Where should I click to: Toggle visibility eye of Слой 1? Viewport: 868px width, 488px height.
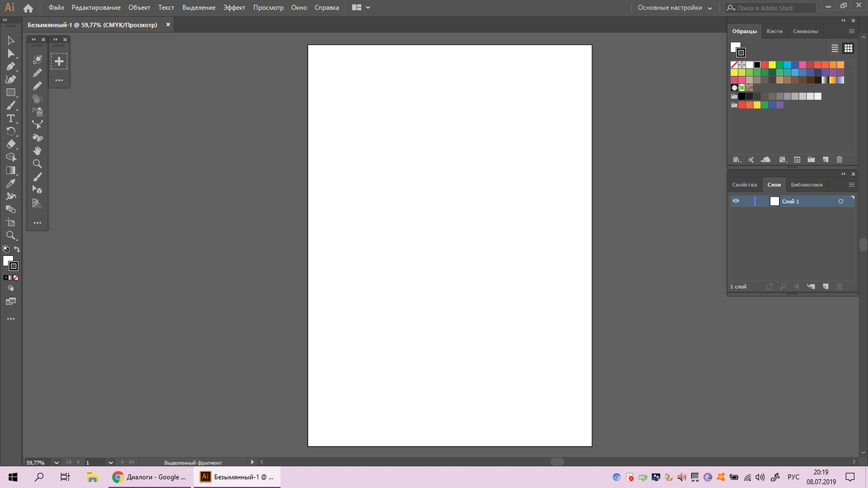click(x=736, y=201)
